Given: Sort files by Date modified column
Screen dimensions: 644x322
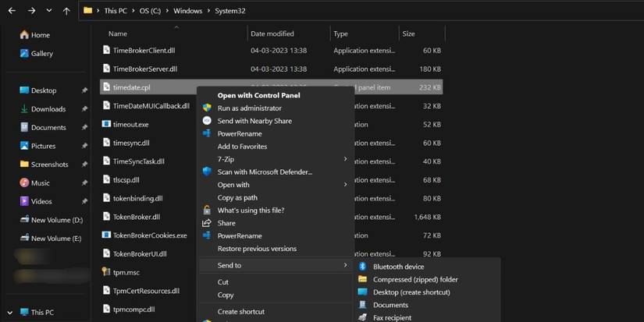Looking at the screenshot, I should click(272, 34).
